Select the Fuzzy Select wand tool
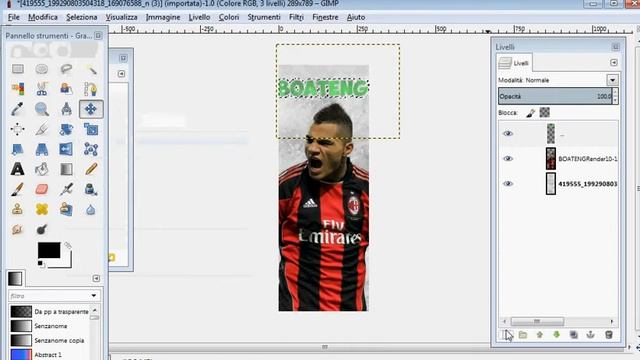The width and height of the screenshot is (640, 360). (x=91, y=69)
